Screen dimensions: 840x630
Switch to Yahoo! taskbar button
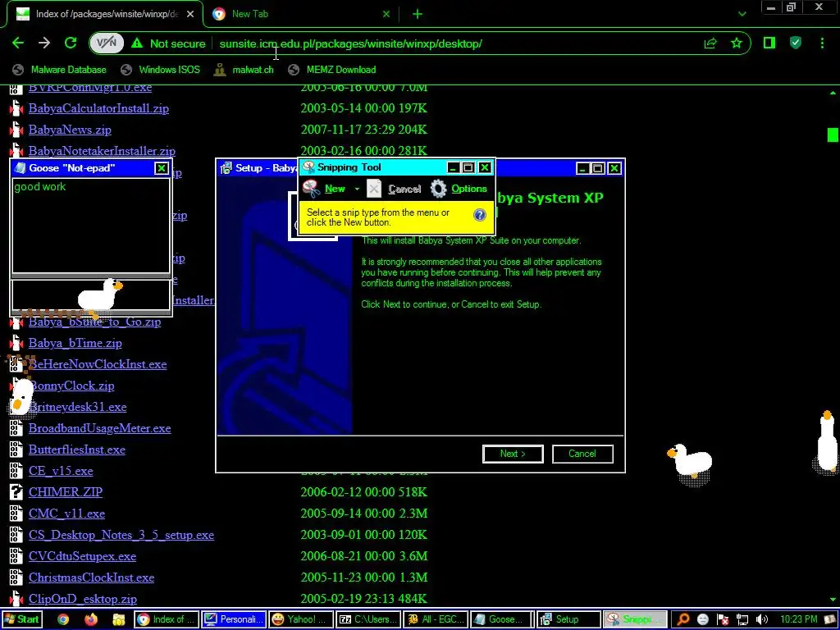pyautogui.click(x=301, y=619)
